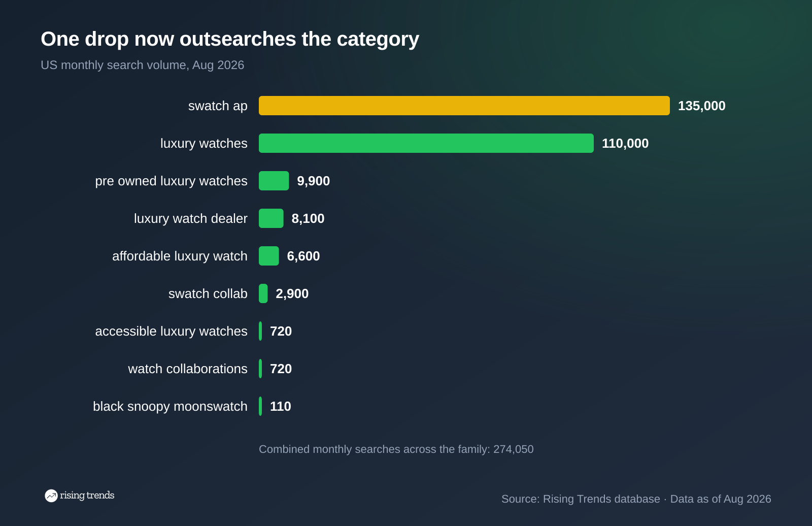The width and height of the screenshot is (812, 526).
Task: Select the 'luxury watches' label
Action: click(204, 143)
